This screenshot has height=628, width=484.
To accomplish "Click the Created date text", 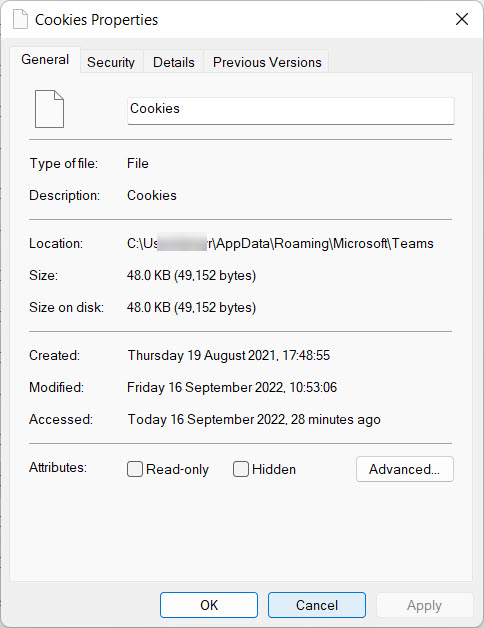I will coord(228,355).
